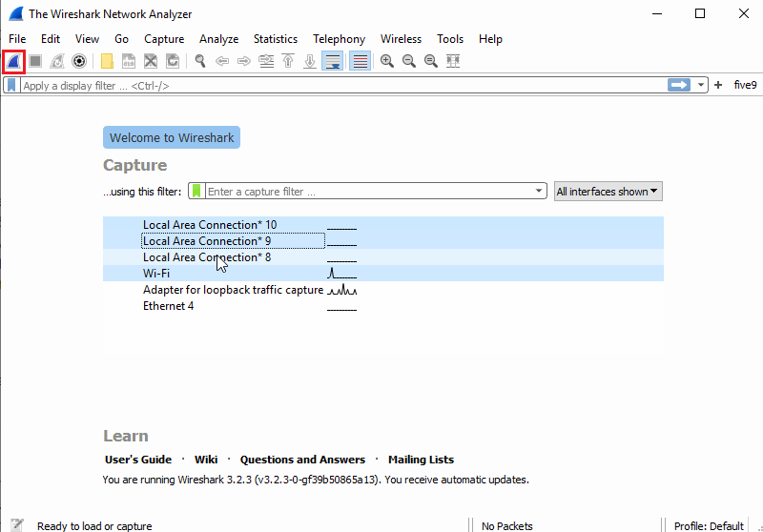Click the Save capture file icon
This screenshot has width=763, height=532.
129,61
